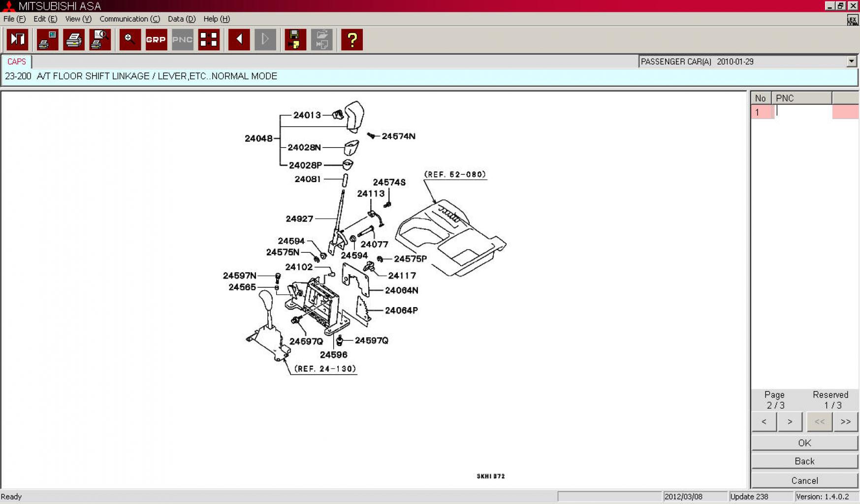The width and height of the screenshot is (860, 504).
Task: Open the Data menu
Action: point(181,19)
